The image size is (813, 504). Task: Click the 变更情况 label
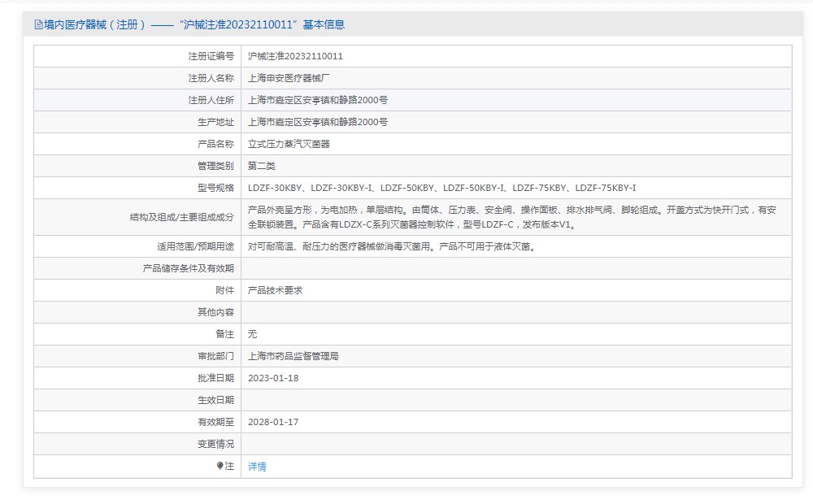pos(215,444)
